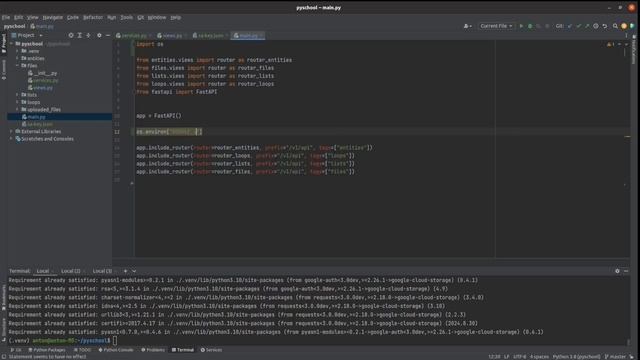Click the UTF-8 encoding status entry
This screenshot has width=640, height=360.
[520, 357]
